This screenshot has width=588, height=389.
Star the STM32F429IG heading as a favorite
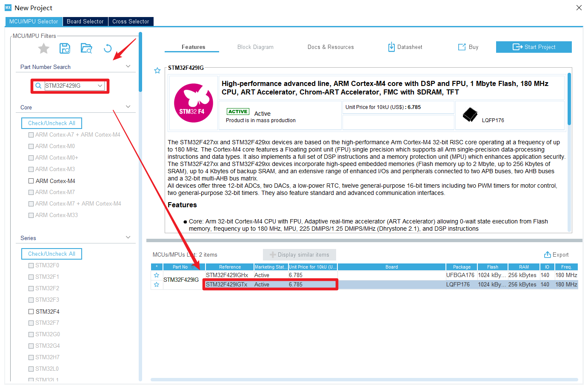157,71
